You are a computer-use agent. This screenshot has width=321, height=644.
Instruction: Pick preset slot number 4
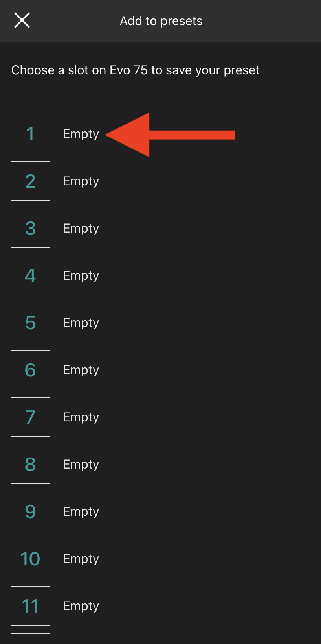coord(31,275)
